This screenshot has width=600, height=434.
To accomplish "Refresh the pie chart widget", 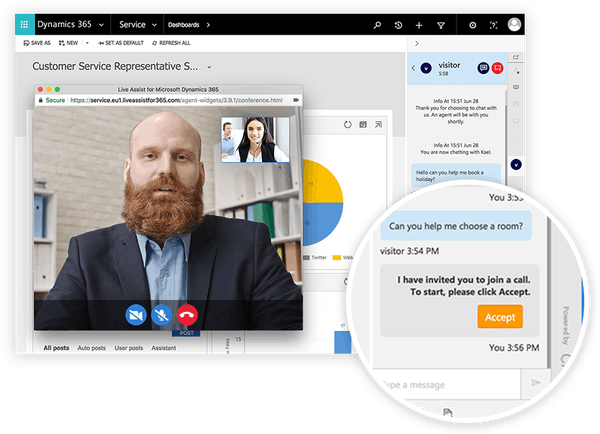I will coord(347,125).
